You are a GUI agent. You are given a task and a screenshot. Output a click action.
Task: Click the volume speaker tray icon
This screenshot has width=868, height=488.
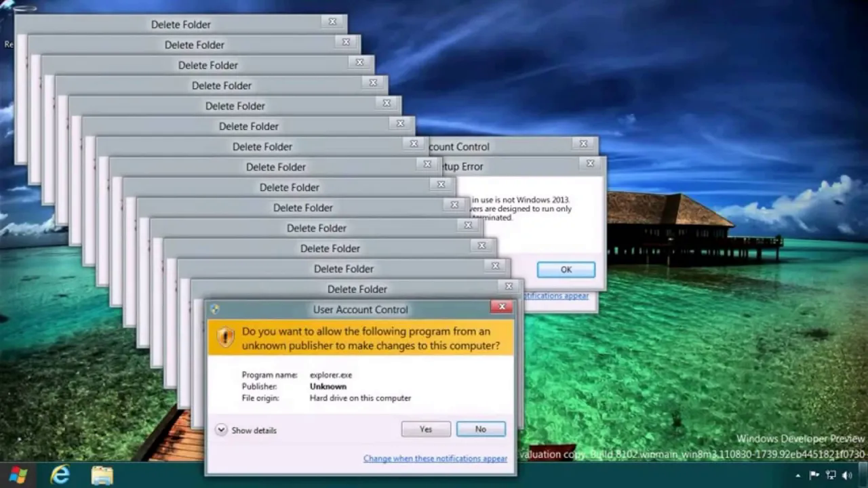pyautogui.click(x=846, y=475)
